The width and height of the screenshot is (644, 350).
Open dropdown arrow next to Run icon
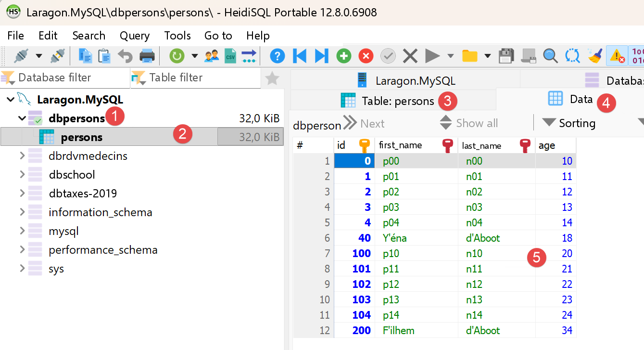(x=451, y=56)
